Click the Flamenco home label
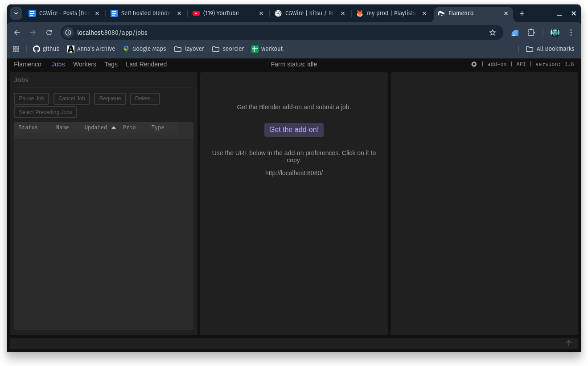This screenshot has height=366, width=588. point(28,64)
